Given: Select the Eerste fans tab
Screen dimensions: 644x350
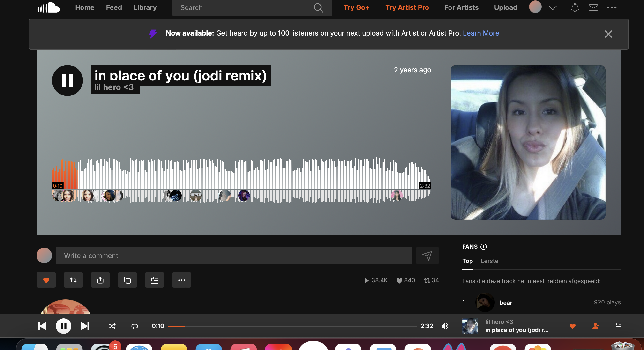Looking at the screenshot, I should (489, 261).
